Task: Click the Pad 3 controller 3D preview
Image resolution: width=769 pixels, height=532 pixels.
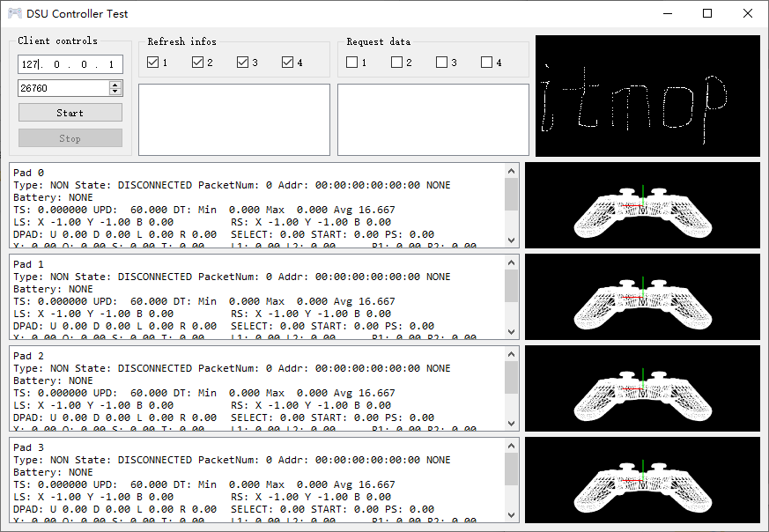Action: [642, 479]
